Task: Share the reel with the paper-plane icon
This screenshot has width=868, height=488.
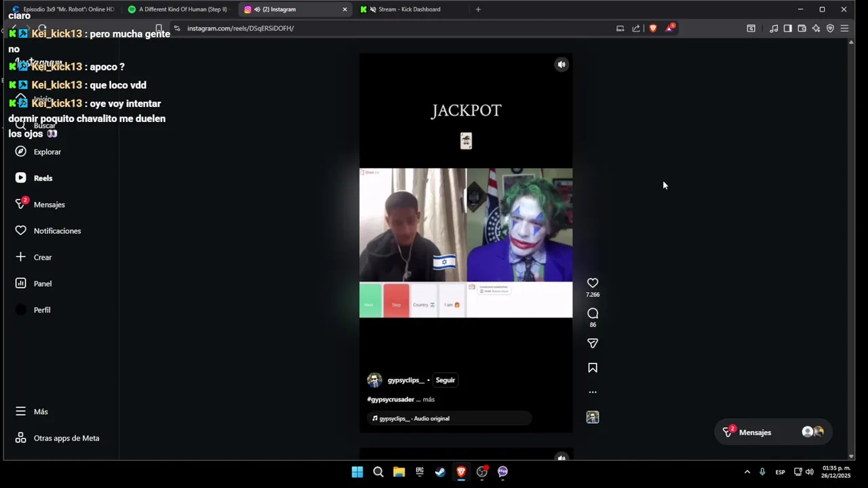Action: tap(593, 343)
